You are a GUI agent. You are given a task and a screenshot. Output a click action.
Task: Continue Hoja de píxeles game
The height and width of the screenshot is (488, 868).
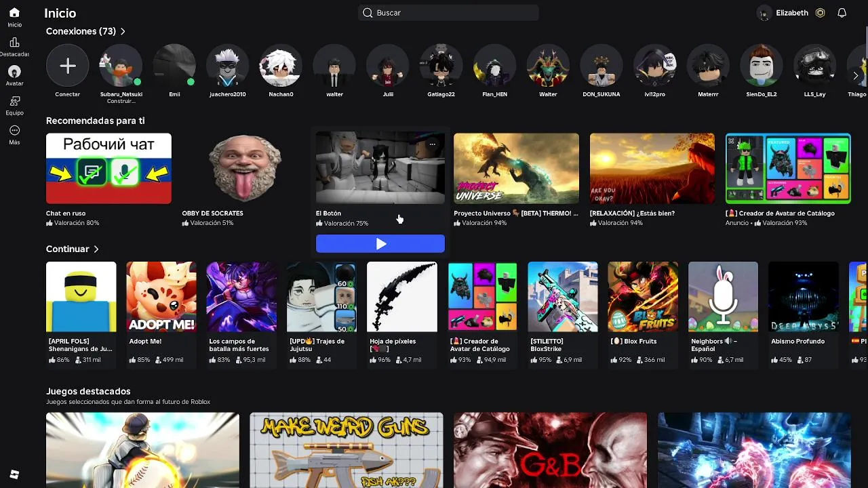pos(402,297)
